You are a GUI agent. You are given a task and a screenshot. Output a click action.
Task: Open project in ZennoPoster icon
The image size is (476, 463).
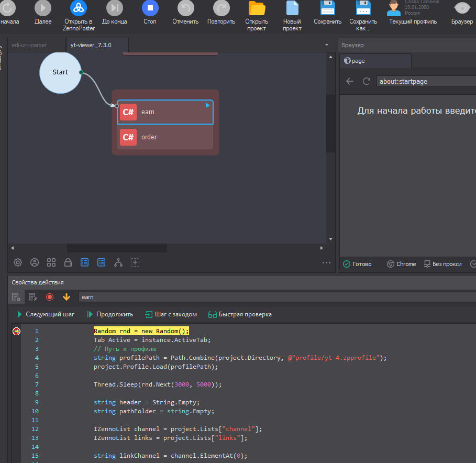coord(79,8)
